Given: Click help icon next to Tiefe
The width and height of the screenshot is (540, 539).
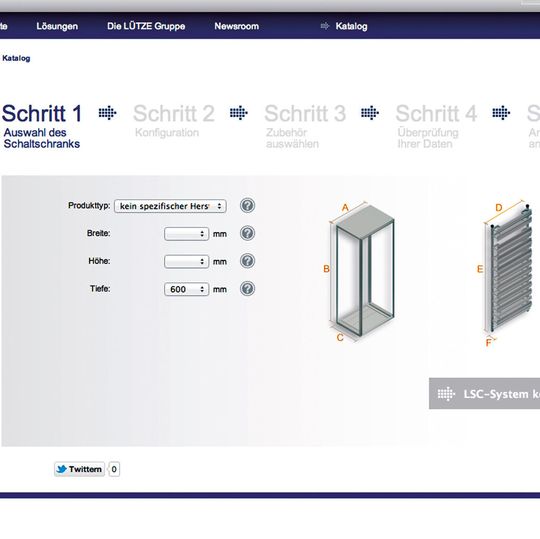Looking at the screenshot, I should tap(247, 289).
